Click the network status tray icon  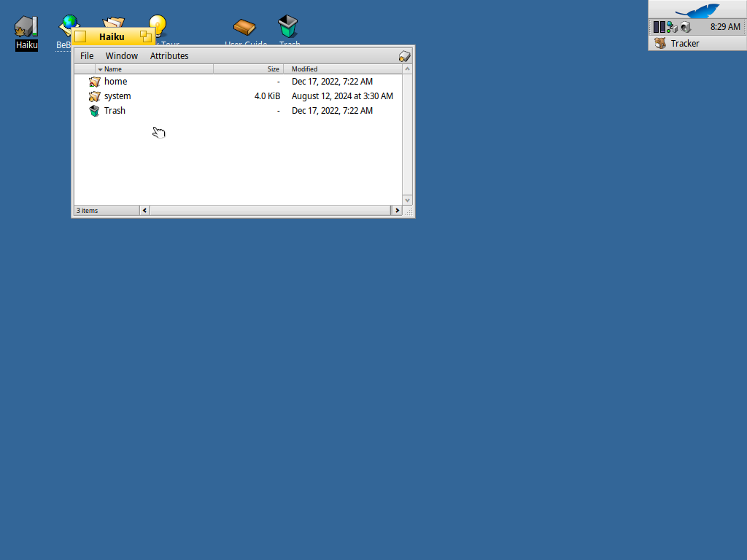[x=672, y=27]
